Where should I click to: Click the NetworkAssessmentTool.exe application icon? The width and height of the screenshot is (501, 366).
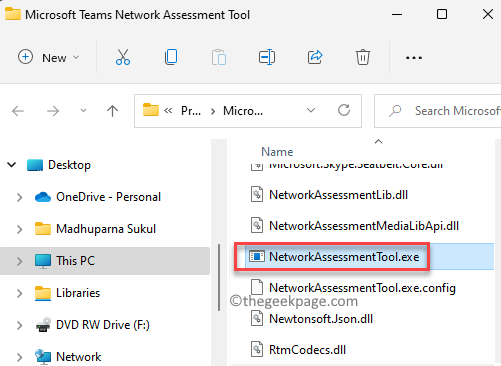[257, 256]
